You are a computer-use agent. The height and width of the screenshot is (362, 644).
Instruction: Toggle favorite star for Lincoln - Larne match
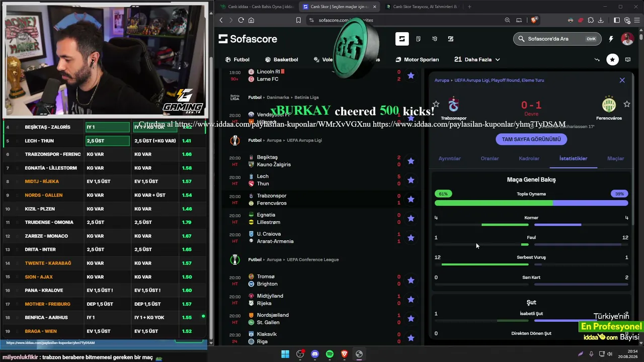[411, 75]
